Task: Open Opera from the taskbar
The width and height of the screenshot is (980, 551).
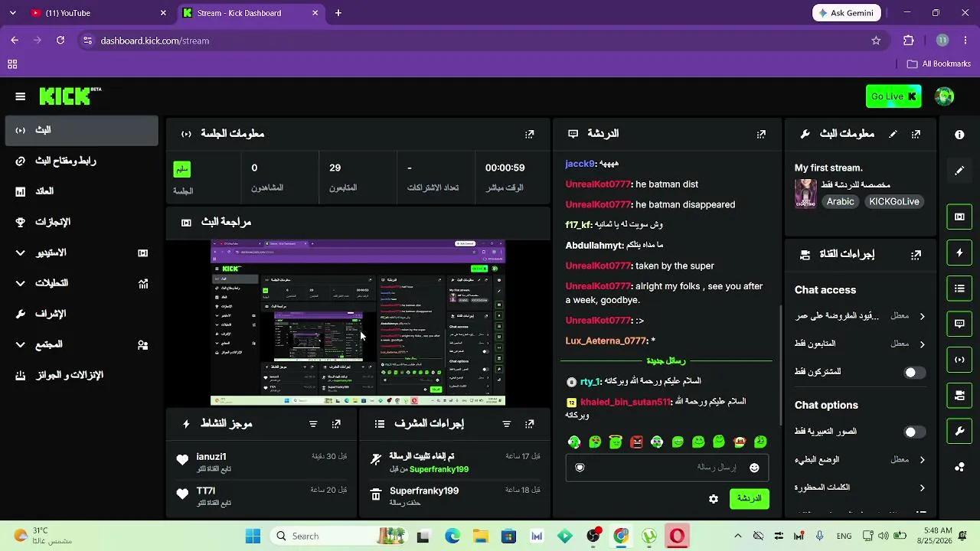Action: point(677,536)
